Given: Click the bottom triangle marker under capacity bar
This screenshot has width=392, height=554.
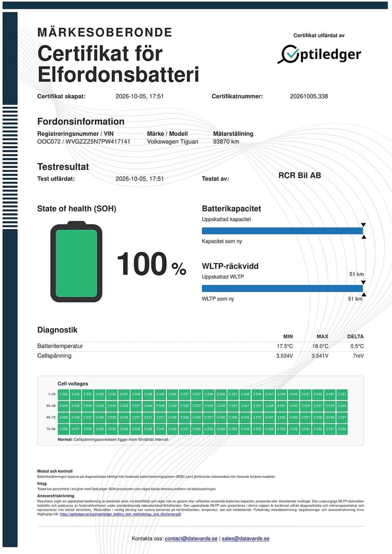Looking at the screenshot, I should point(364,237).
